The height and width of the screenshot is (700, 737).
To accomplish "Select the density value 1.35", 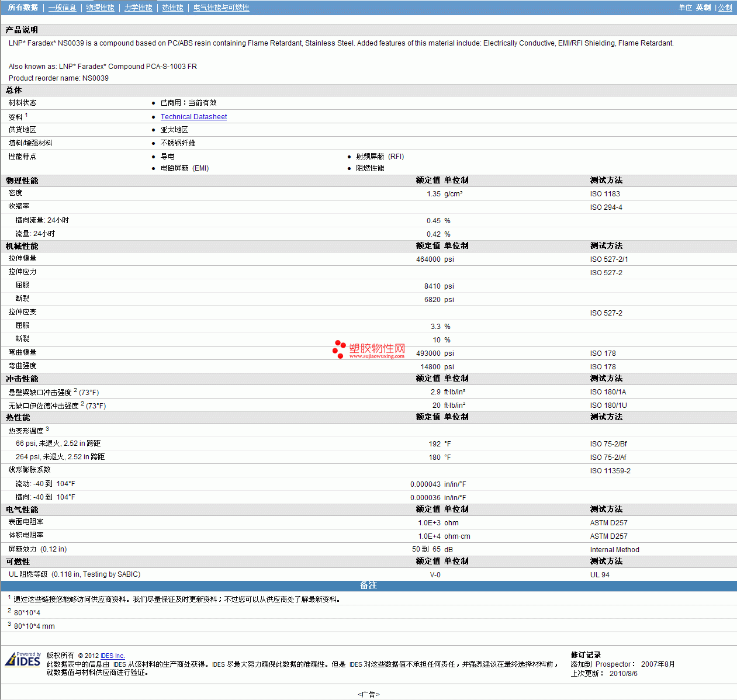I will click(434, 194).
